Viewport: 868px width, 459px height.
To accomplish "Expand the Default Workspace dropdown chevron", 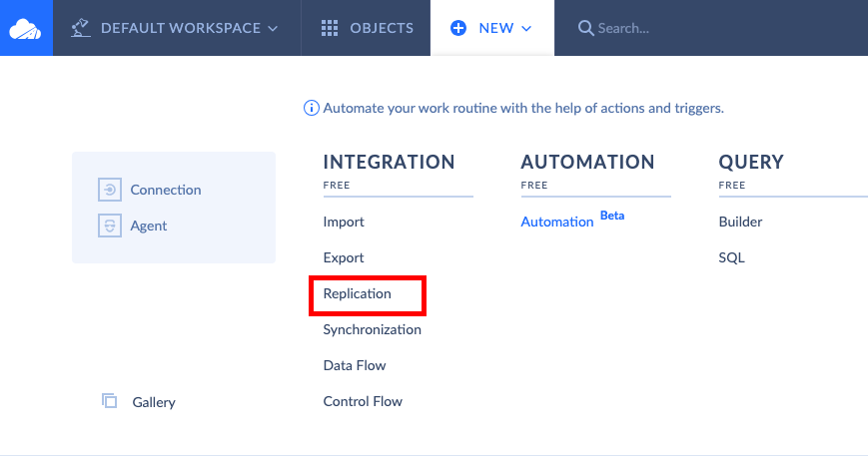I will [273, 29].
